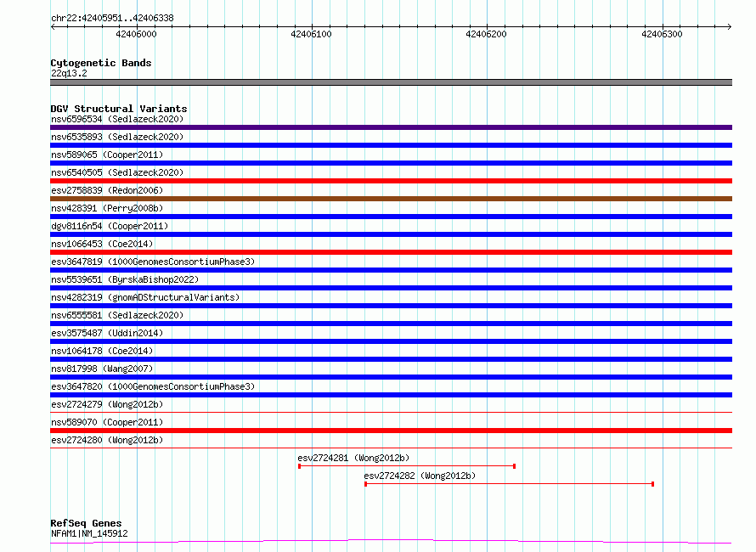This screenshot has height=552, width=756.
Task: Open the esv2758839 (Redon2006) label
Action: tap(107, 190)
